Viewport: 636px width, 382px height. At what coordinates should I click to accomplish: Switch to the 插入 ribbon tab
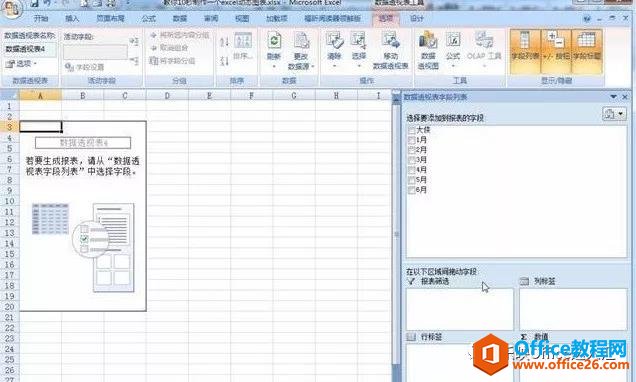click(x=72, y=18)
